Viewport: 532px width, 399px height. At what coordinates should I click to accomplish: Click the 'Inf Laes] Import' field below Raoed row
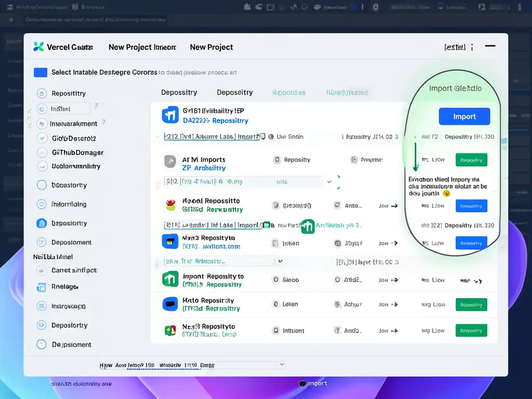click(x=212, y=225)
